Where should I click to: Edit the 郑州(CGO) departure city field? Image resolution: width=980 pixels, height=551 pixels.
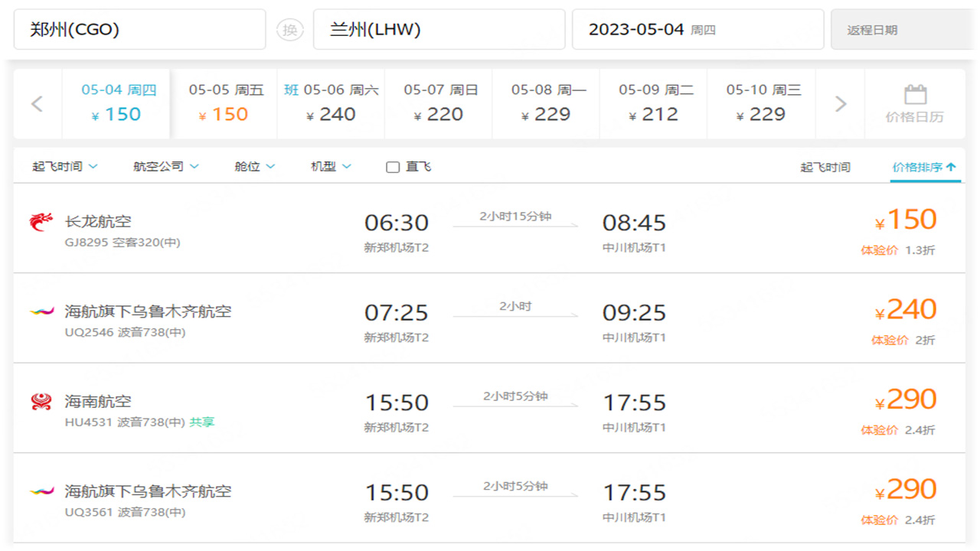[x=139, y=30]
